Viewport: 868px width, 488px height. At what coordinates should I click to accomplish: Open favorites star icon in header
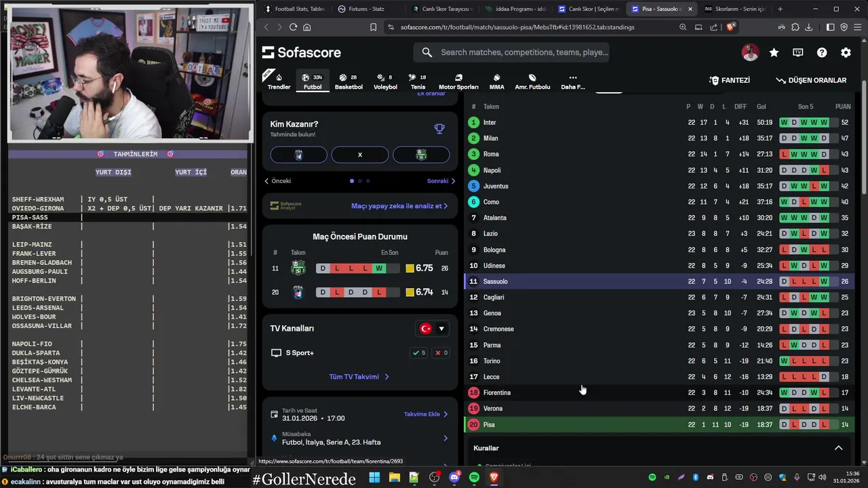774,52
